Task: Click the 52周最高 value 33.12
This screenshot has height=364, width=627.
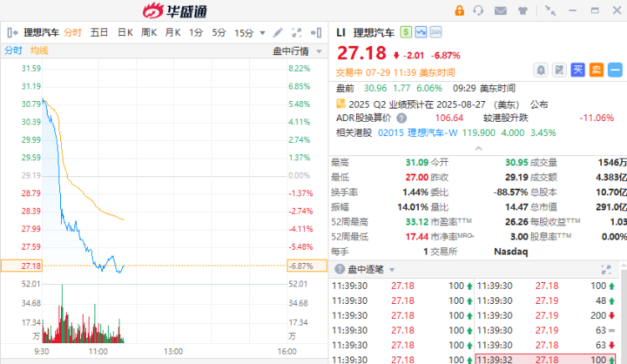Action: 416,222
